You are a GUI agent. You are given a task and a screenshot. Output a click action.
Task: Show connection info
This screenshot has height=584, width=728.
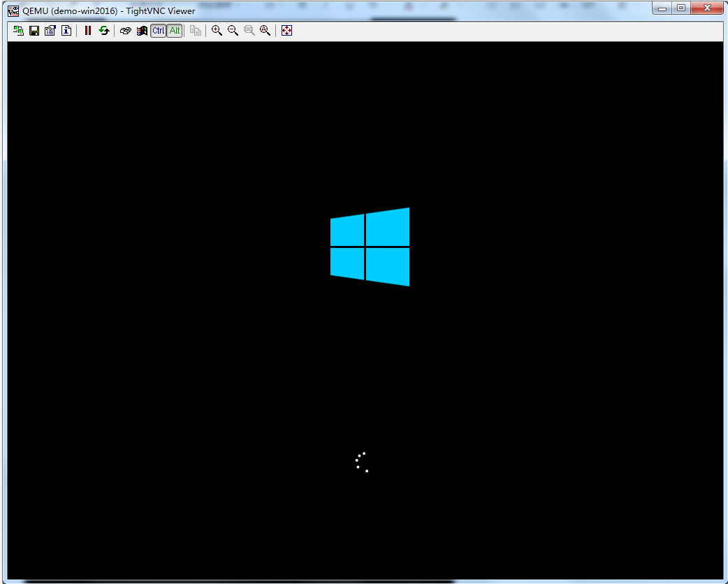(x=66, y=31)
